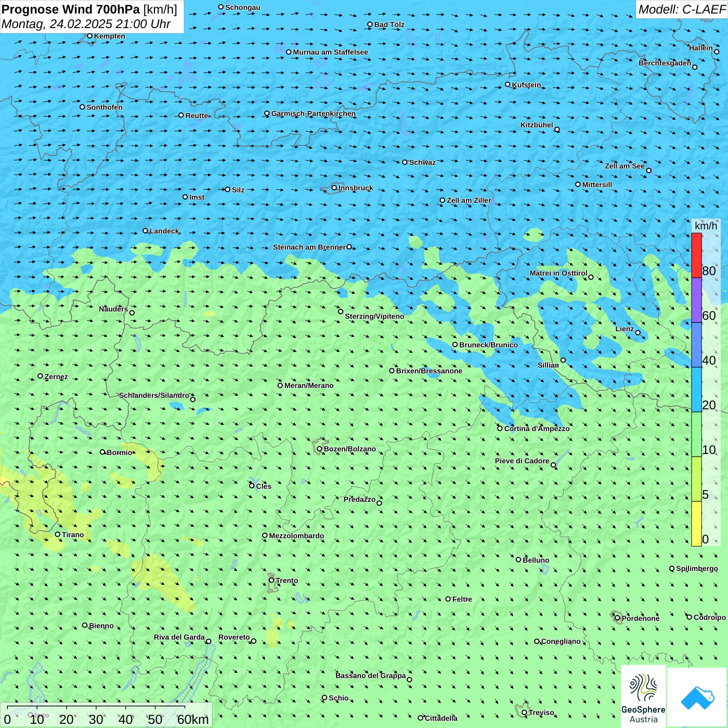The image size is (728, 728).
Task: Click the date Montag, 24.02.2025 21:00 Uhr
Action: point(86,24)
